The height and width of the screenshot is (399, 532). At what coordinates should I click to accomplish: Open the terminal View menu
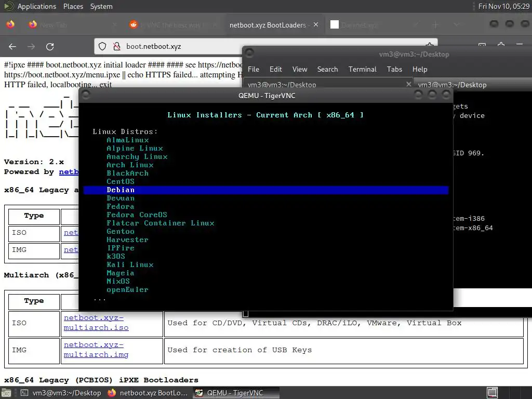[x=300, y=69]
